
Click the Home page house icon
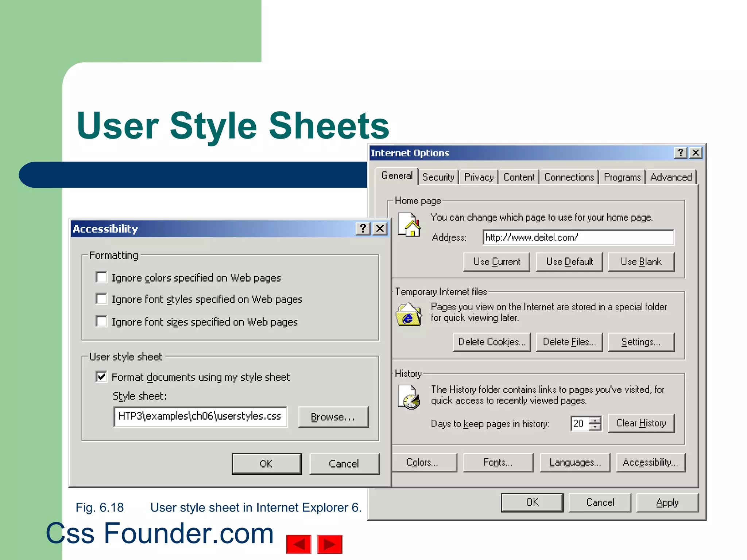[x=409, y=224]
